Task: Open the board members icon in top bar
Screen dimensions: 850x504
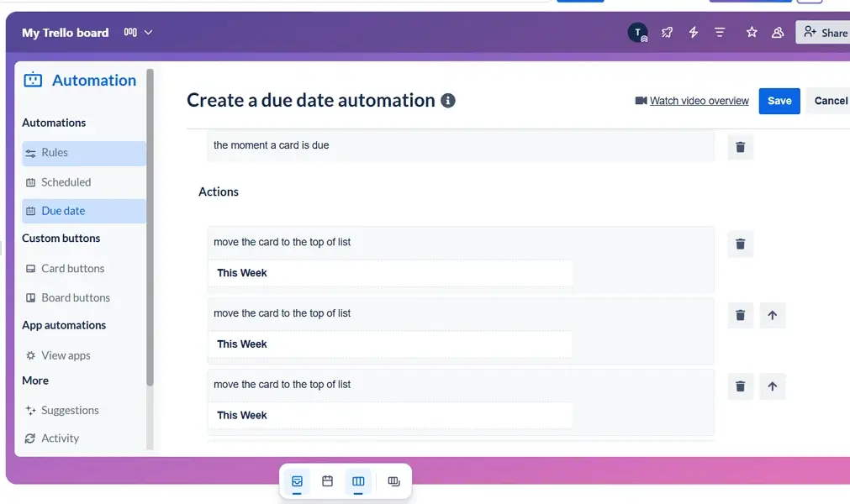Action: point(775,32)
